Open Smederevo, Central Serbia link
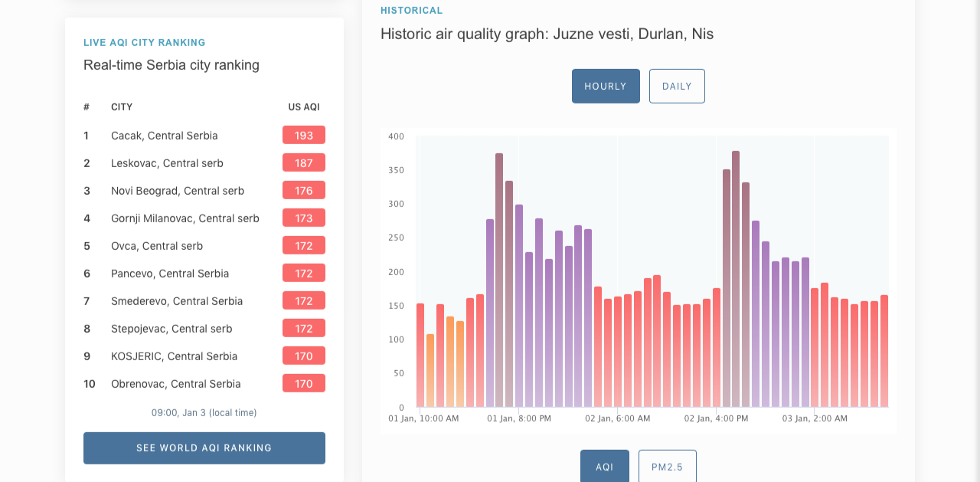 [x=176, y=301]
